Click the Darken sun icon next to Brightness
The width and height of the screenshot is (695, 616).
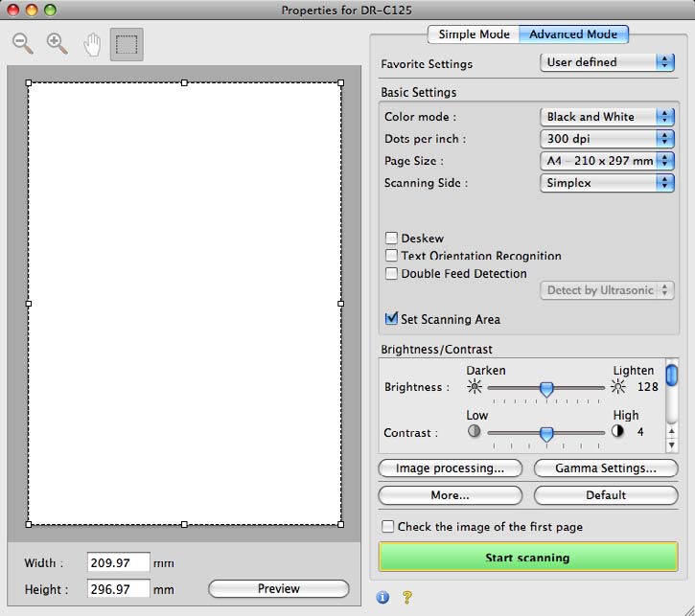click(475, 387)
